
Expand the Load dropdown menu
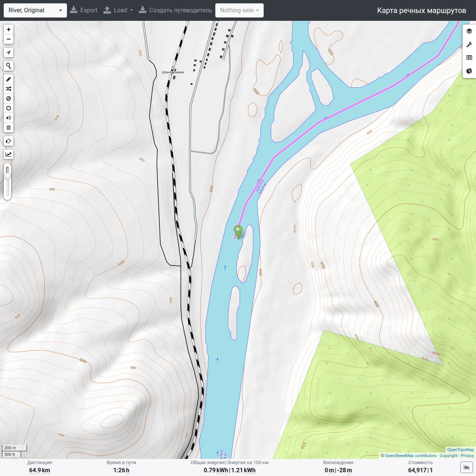pos(118,10)
